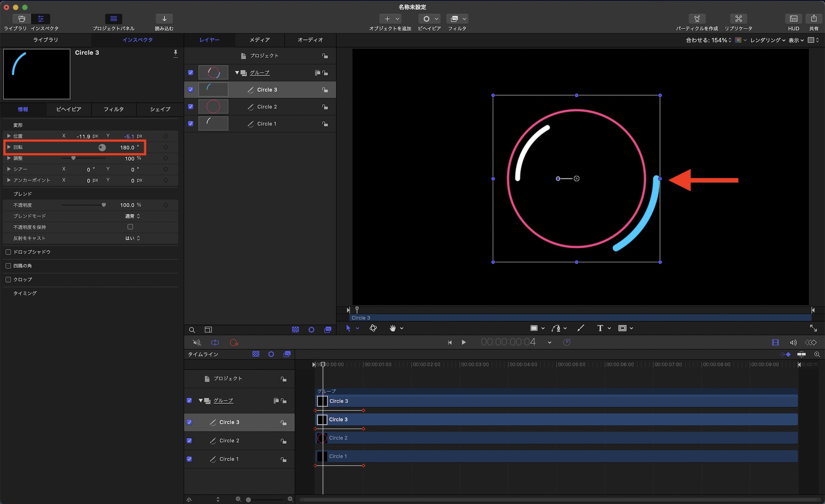This screenshot has width=825, height=504.
Task: Click the リプリケータ toolbar icon
Action: pyautogui.click(x=738, y=19)
